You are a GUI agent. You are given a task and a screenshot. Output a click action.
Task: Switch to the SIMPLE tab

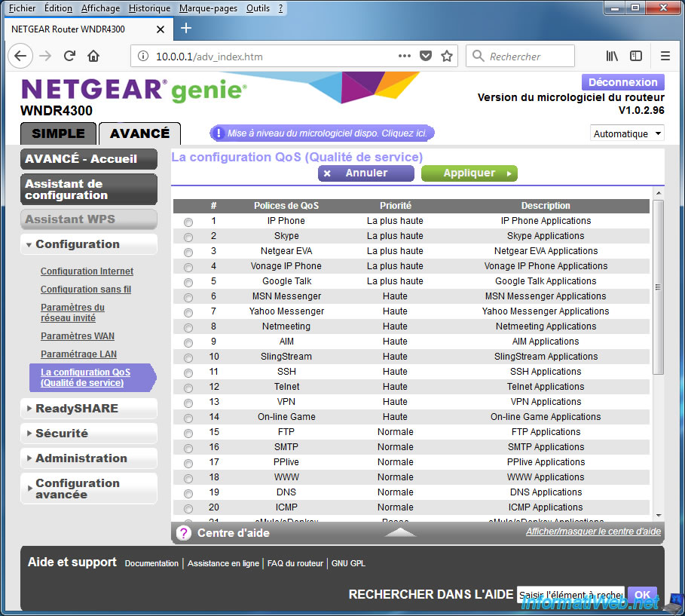(58, 133)
